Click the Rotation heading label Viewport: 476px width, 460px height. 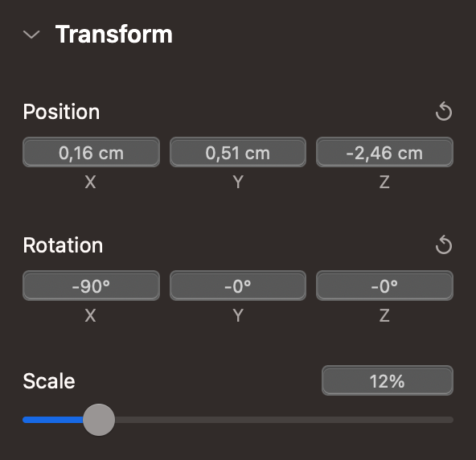63,245
